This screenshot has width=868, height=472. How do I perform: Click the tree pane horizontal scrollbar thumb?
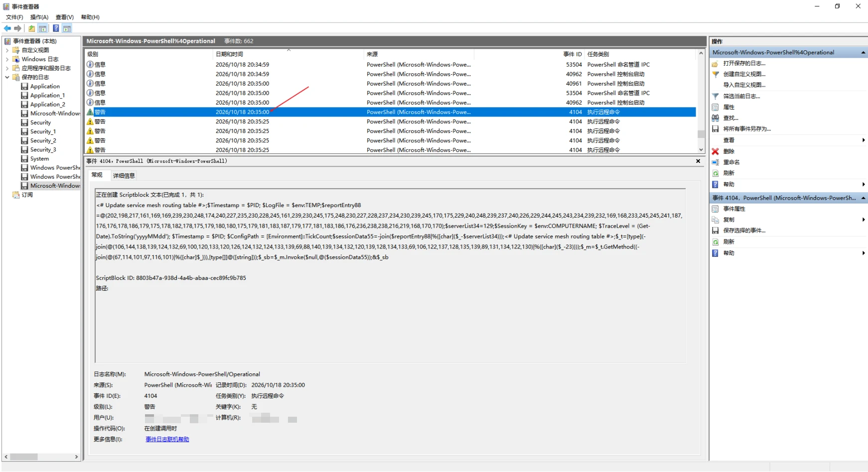click(23, 457)
